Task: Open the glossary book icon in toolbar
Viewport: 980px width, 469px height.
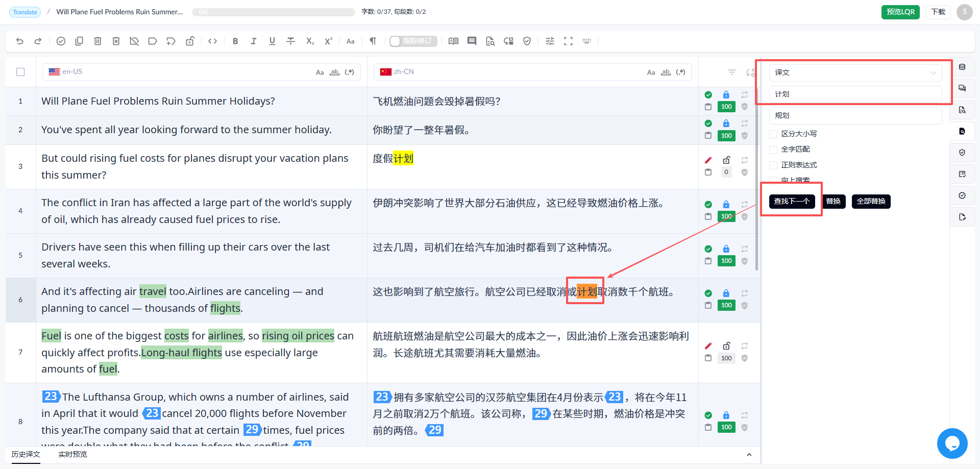Action: point(453,41)
